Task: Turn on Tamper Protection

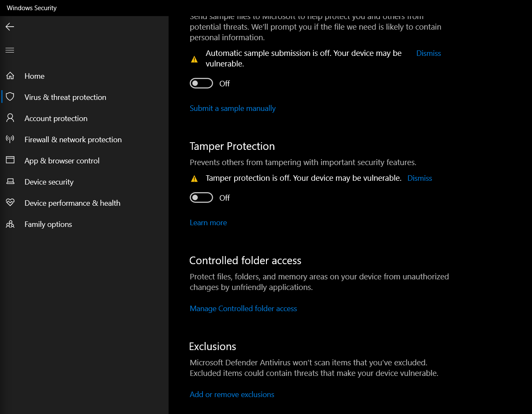Action: click(201, 197)
